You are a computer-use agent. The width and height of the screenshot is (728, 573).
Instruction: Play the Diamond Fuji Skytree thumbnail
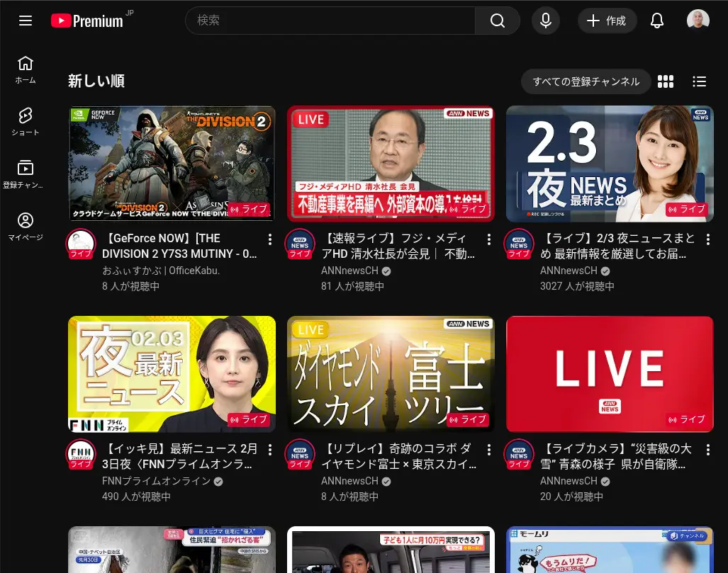point(391,374)
